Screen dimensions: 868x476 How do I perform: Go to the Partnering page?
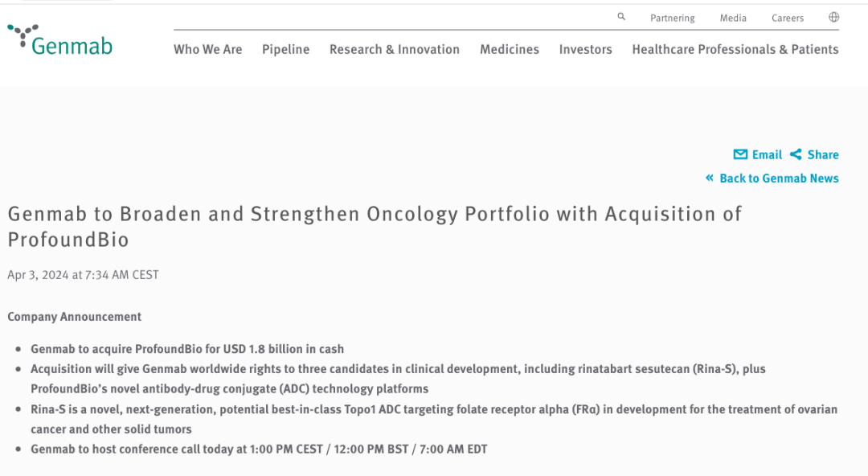point(673,18)
